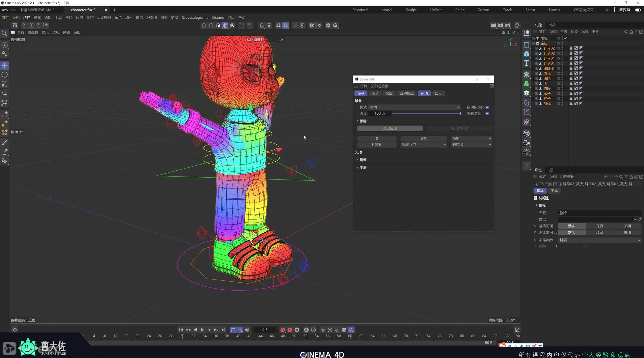Open the 角色 menu in menu bar
This screenshot has width=644, height=358.
click(x=118, y=17)
